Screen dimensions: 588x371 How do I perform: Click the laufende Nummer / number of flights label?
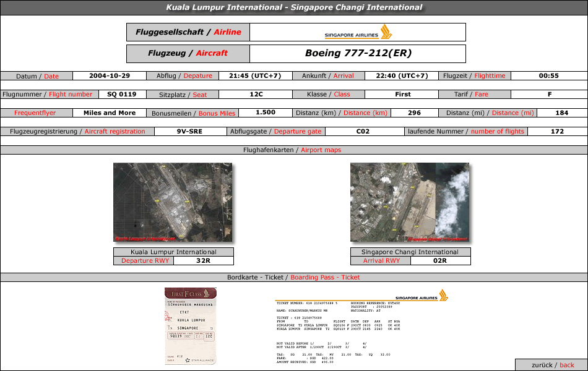(x=466, y=132)
